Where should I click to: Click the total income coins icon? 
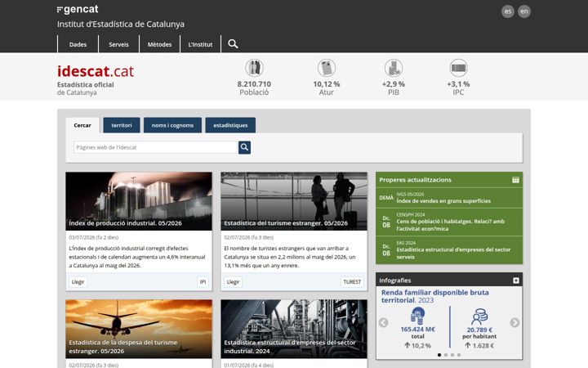(x=417, y=316)
